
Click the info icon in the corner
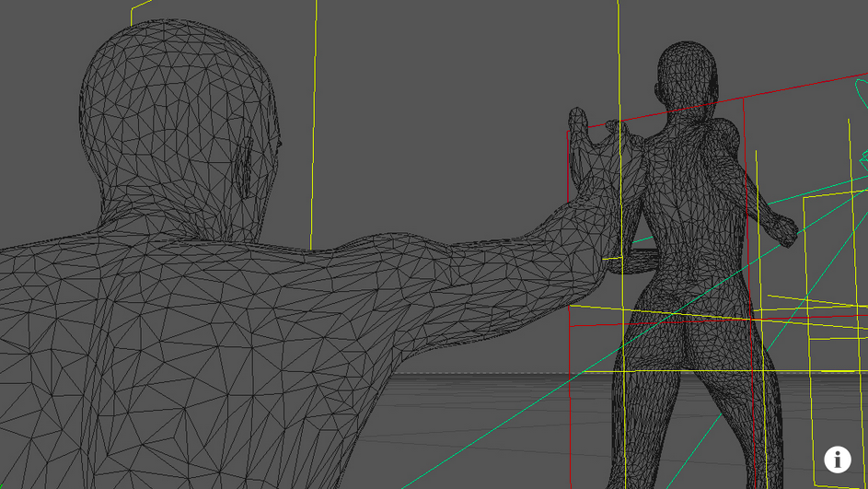pyautogui.click(x=837, y=460)
